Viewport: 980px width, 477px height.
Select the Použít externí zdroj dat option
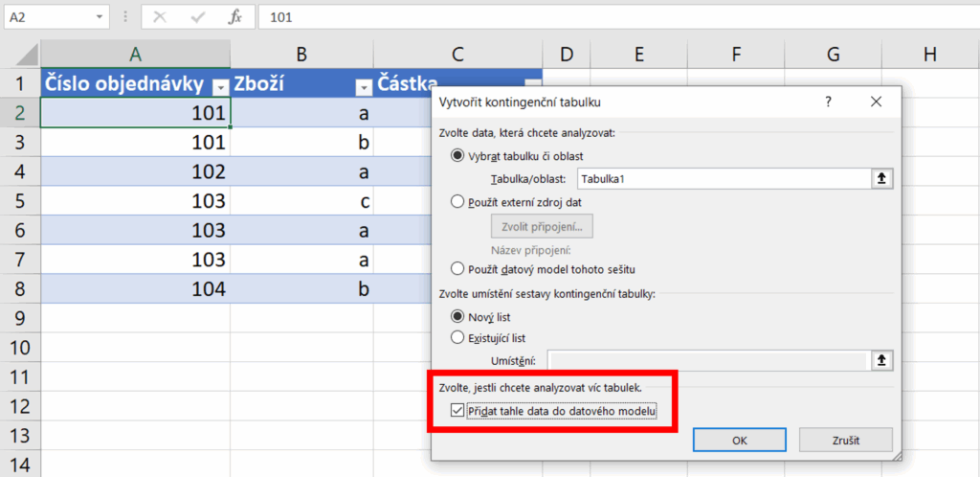click(456, 202)
